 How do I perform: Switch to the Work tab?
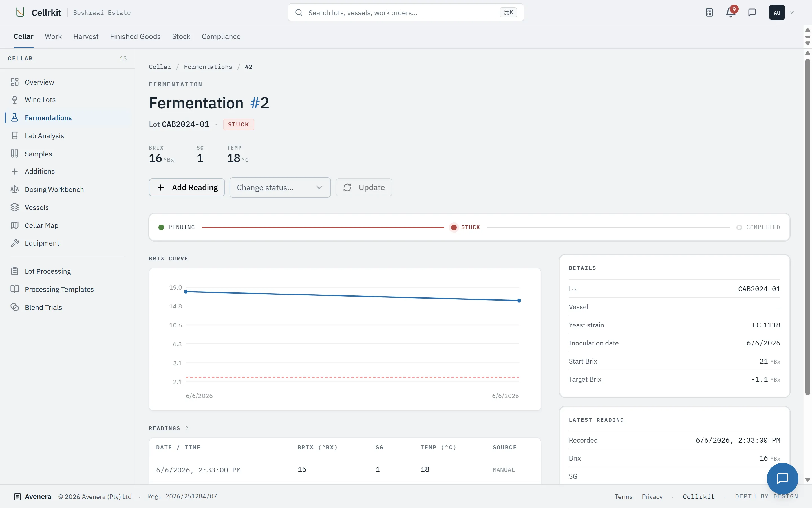coord(53,36)
